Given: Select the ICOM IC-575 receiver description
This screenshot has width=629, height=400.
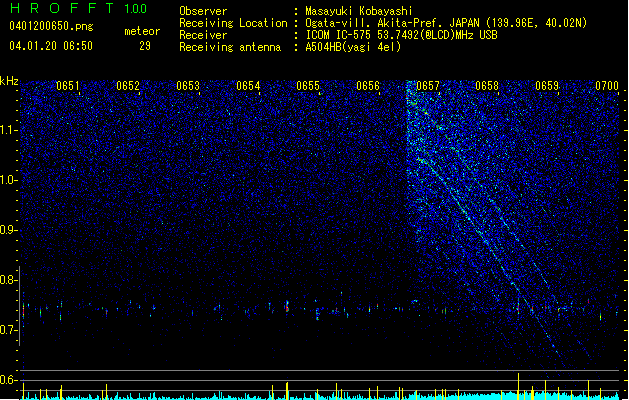Looking at the screenshot, I should [x=402, y=35].
